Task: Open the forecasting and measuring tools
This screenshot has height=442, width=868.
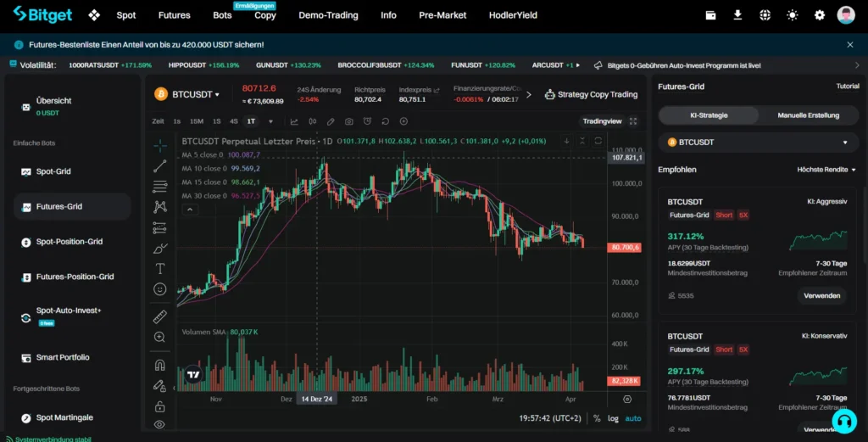Action: click(x=160, y=227)
